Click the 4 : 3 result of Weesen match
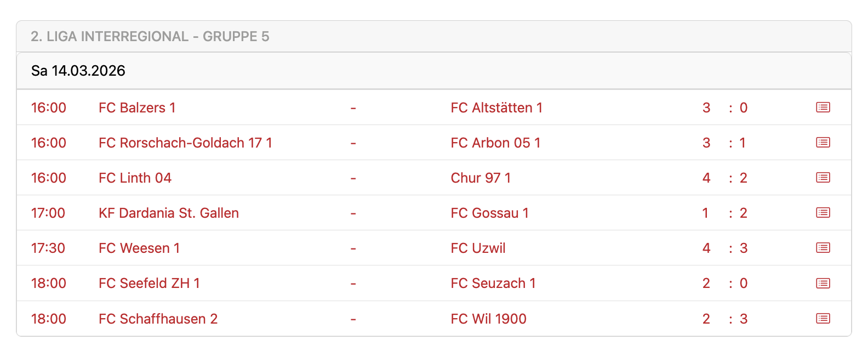The width and height of the screenshot is (868, 362). [x=724, y=248]
